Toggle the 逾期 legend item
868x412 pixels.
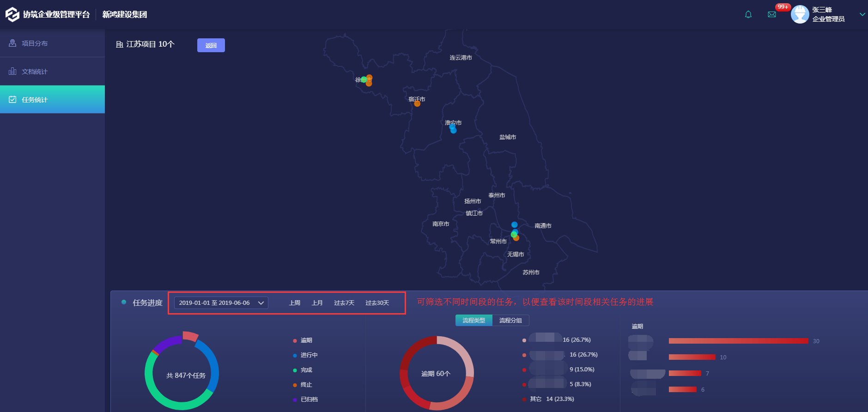(306, 340)
